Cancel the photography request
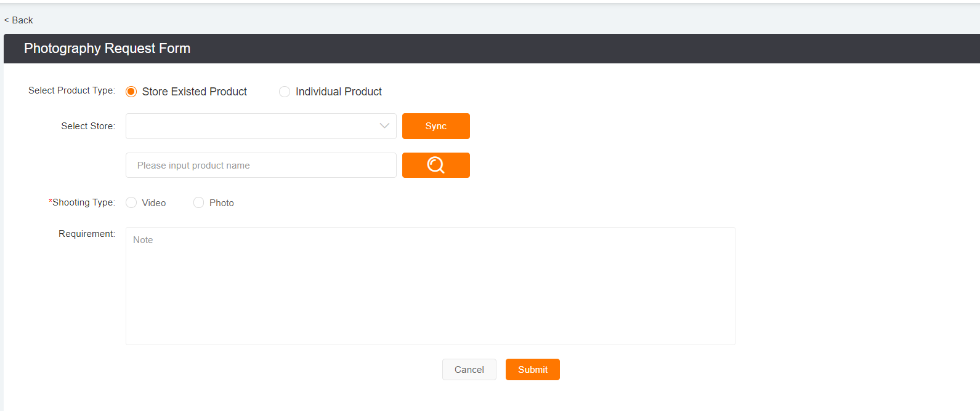Viewport: 980px width, 411px height. point(469,369)
